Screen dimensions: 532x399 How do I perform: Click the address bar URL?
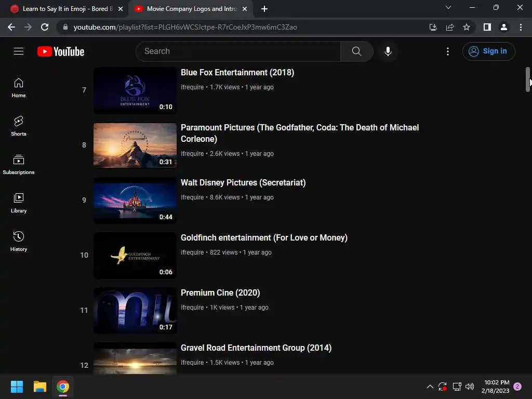pos(185,27)
